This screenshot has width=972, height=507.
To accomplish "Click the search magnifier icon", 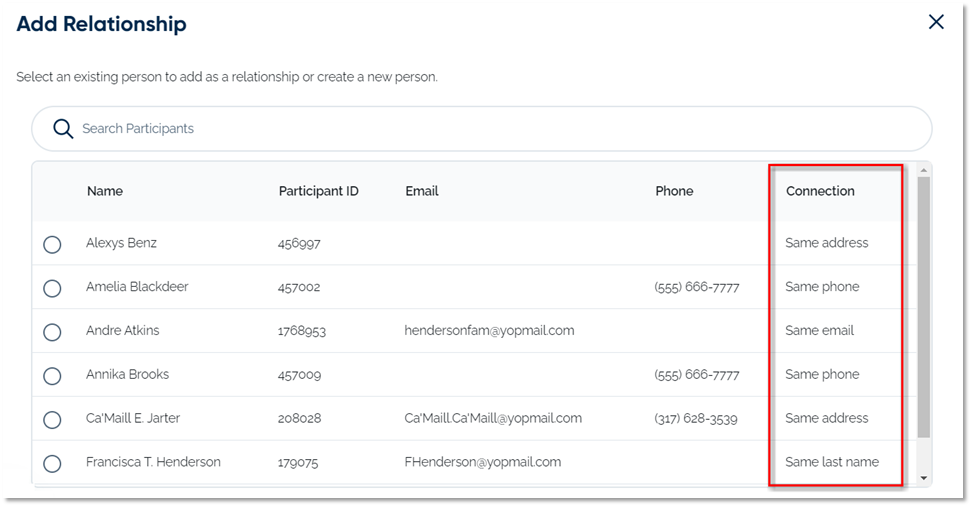I will [63, 129].
